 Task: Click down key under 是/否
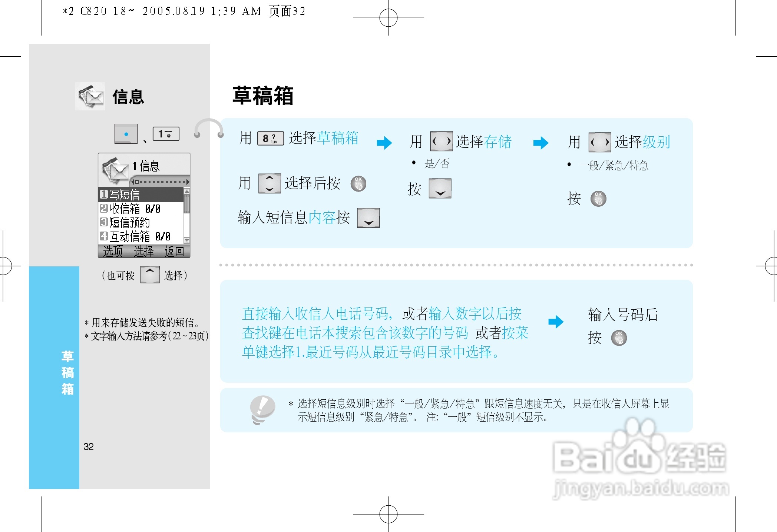[x=440, y=189]
